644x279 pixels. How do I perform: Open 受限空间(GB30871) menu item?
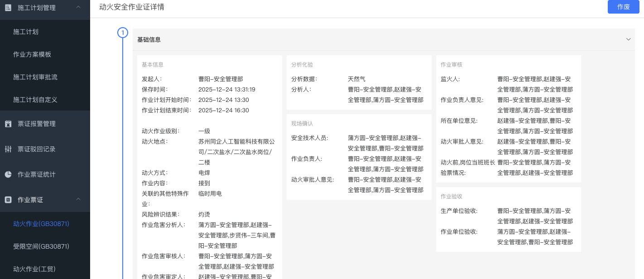(41, 246)
